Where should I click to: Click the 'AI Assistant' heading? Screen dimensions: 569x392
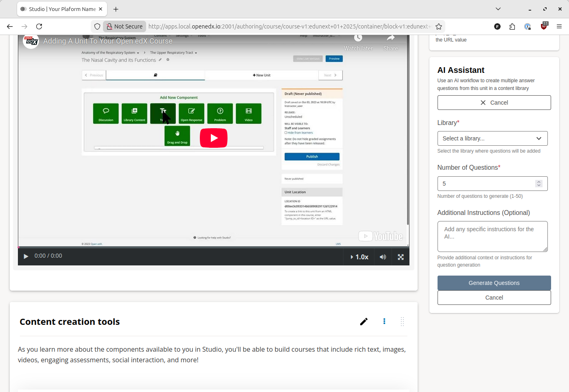coord(461,70)
